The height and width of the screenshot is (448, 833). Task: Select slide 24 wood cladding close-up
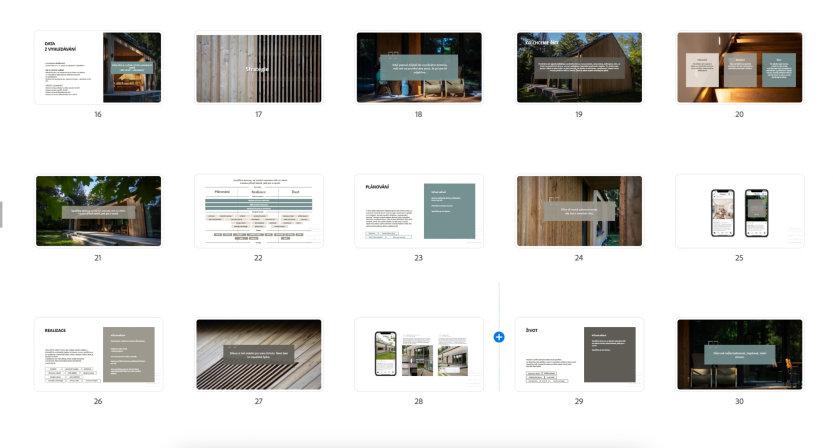(x=580, y=211)
